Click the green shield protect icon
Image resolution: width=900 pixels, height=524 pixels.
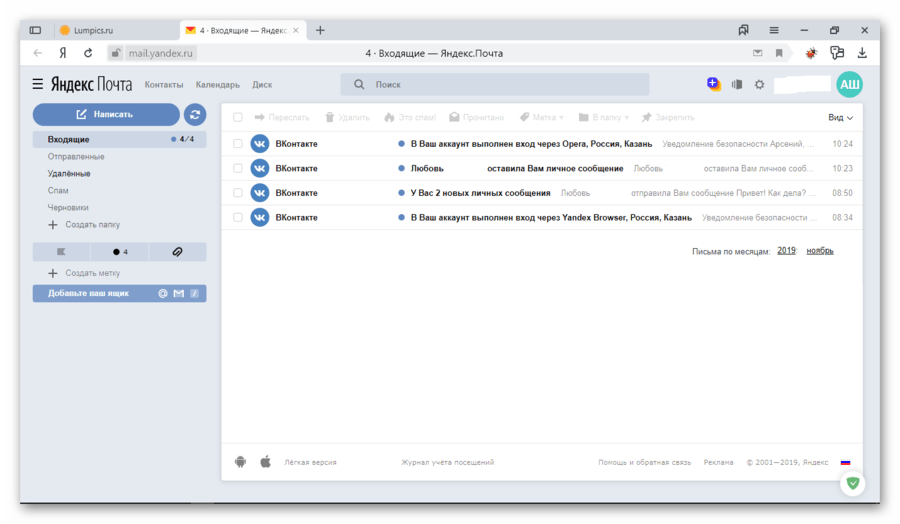pyautogui.click(x=852, y=483)
